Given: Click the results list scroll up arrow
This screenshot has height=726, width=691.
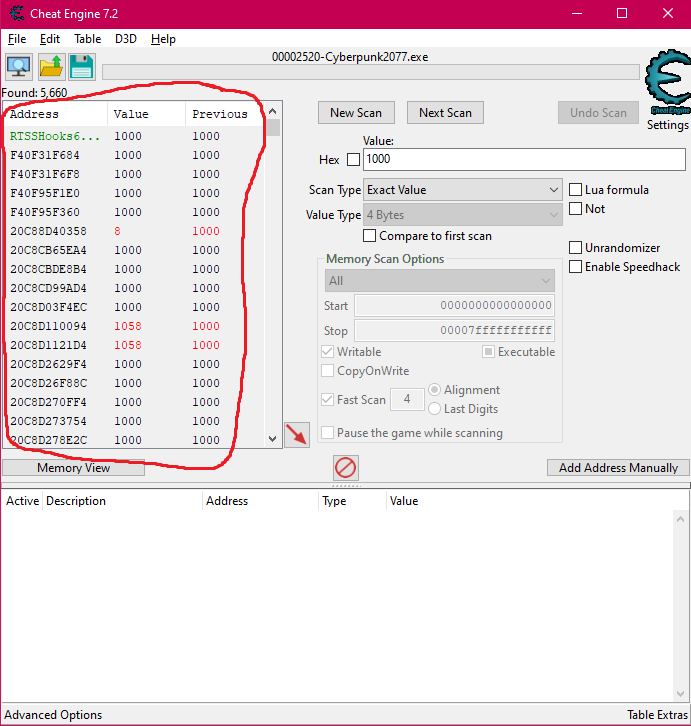Looking at the screenshot, I should [x=272, y=111].
